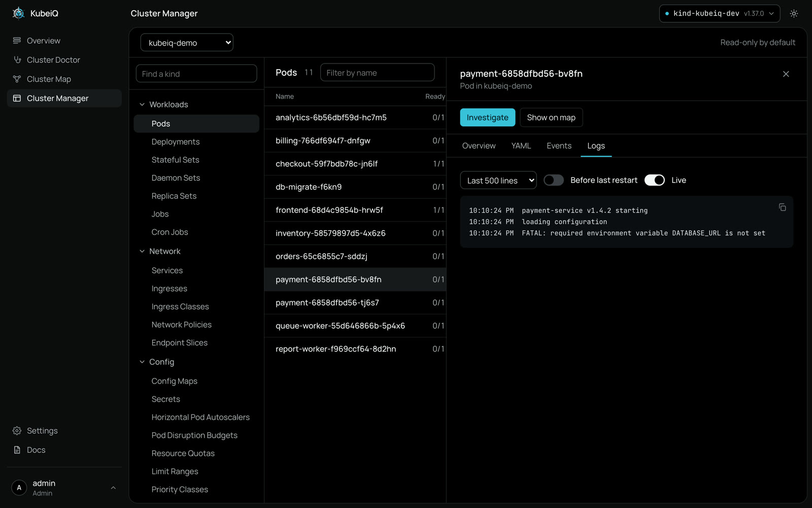Open Secrets in the Config group
Image resolution: width=812 pixels, height=508 pixels.
tap(196, 399)
